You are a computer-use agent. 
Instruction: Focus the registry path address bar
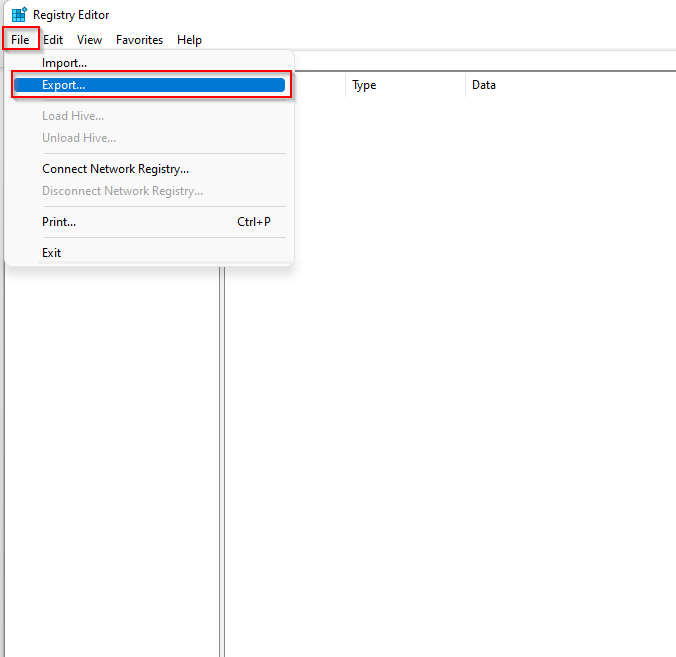(x=480, y=61)
